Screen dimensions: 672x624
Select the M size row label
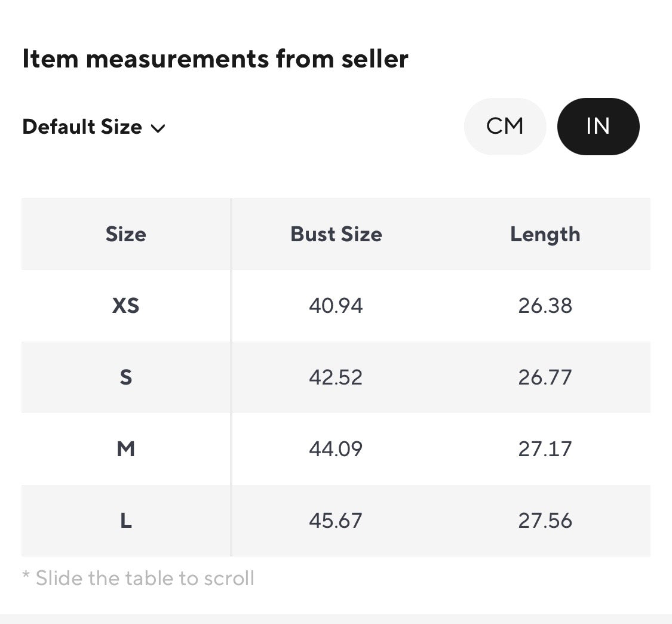(126, 448)
